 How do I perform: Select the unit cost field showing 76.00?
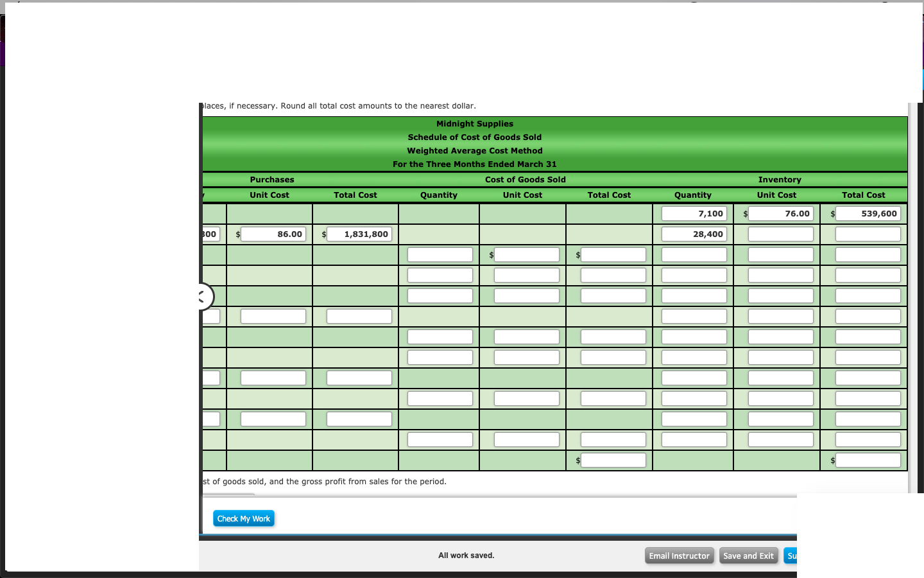click(x=780, y=213)
